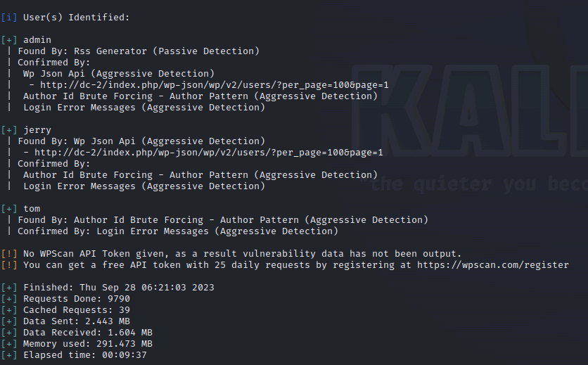Click the [+] marker next to jerry
This screenshot has height=365, width=588.
[x=9, y=129]
